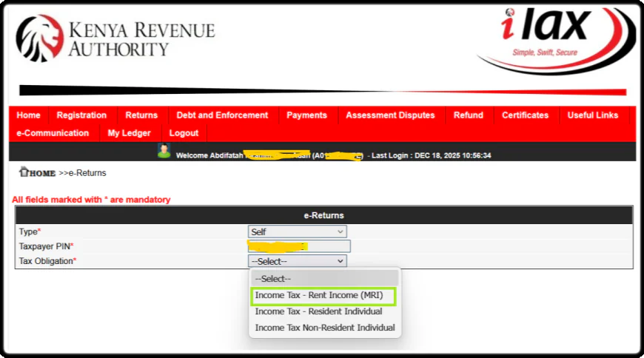Open Assessment Disputes menu
This screenshot has width=644, height=358.
(x=391, y=115)
